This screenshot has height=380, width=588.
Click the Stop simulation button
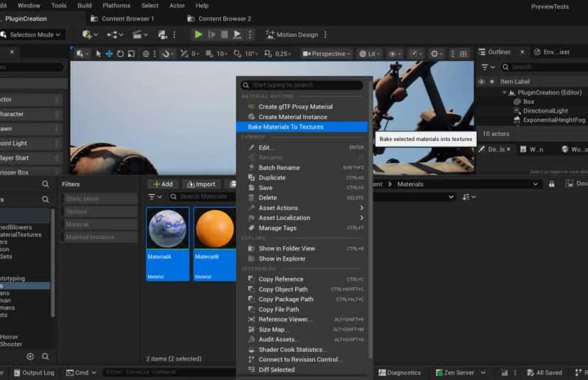224,35
